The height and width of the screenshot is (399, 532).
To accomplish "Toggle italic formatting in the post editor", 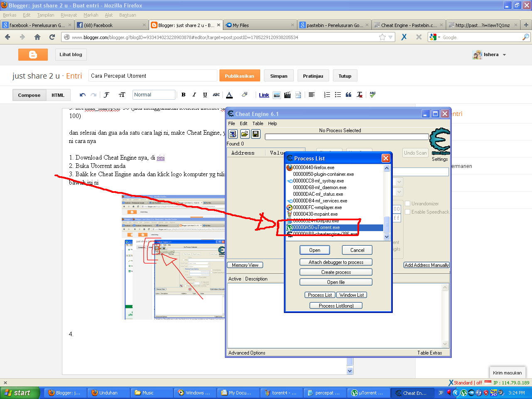I will click(194, 95).
